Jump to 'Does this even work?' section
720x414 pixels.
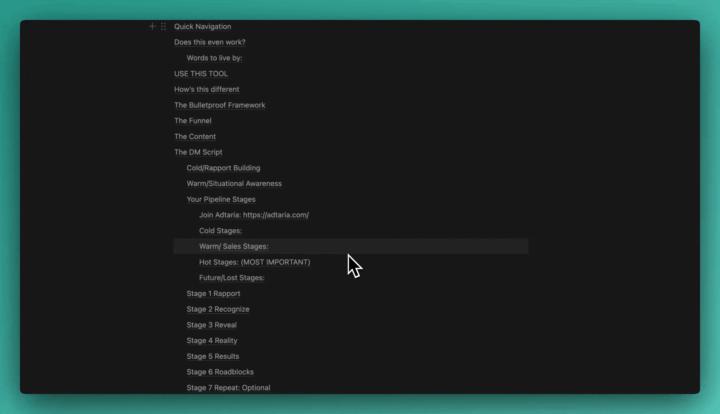pos(210,42)
